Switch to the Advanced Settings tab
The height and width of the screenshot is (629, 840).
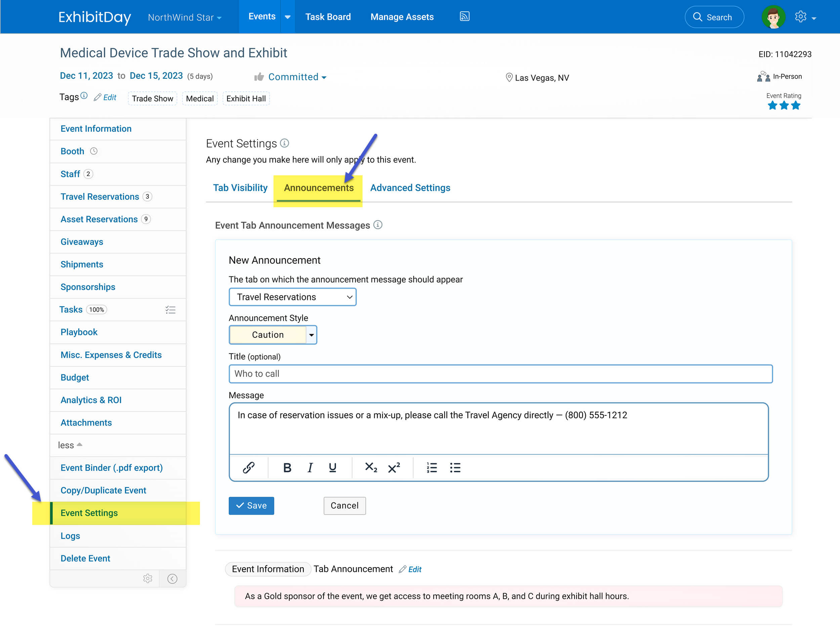tap(410, 188)
